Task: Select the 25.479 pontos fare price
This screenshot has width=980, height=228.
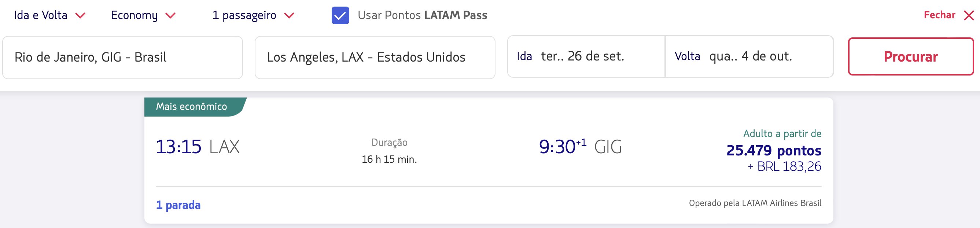Action: click(773, 150)
